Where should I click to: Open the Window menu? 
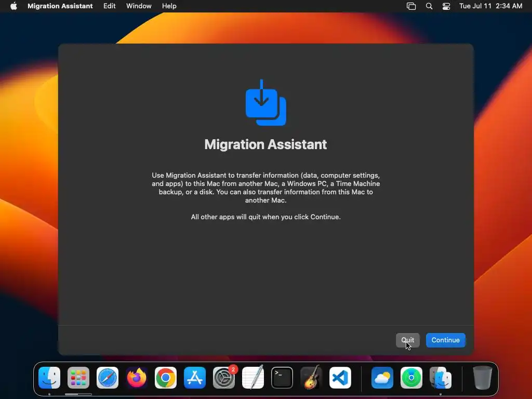tap(139, 6)
